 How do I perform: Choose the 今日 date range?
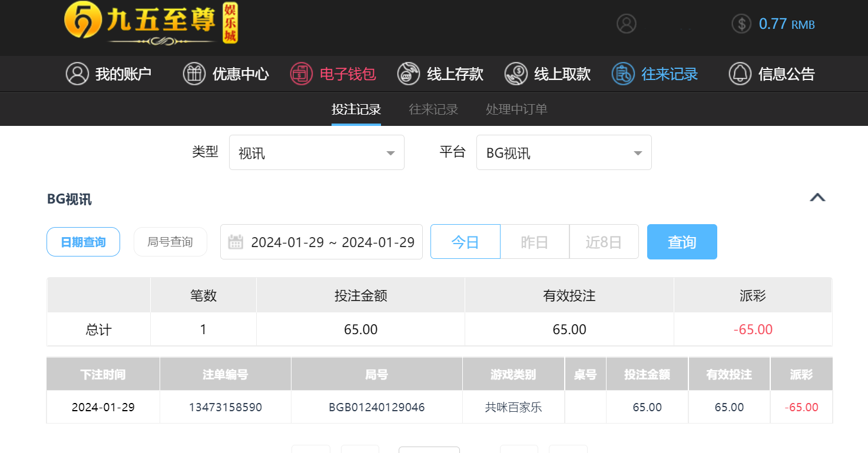465,242
